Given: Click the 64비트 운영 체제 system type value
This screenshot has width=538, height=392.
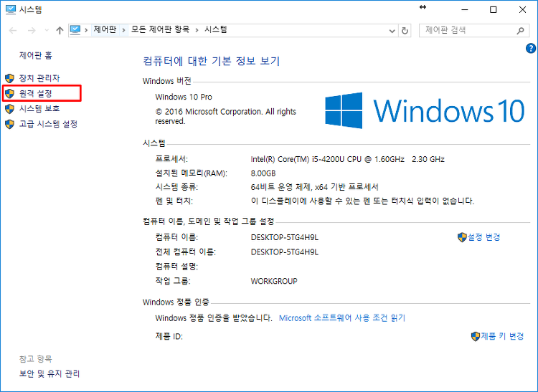Looking at the screenshot, I should click(315, 187).
